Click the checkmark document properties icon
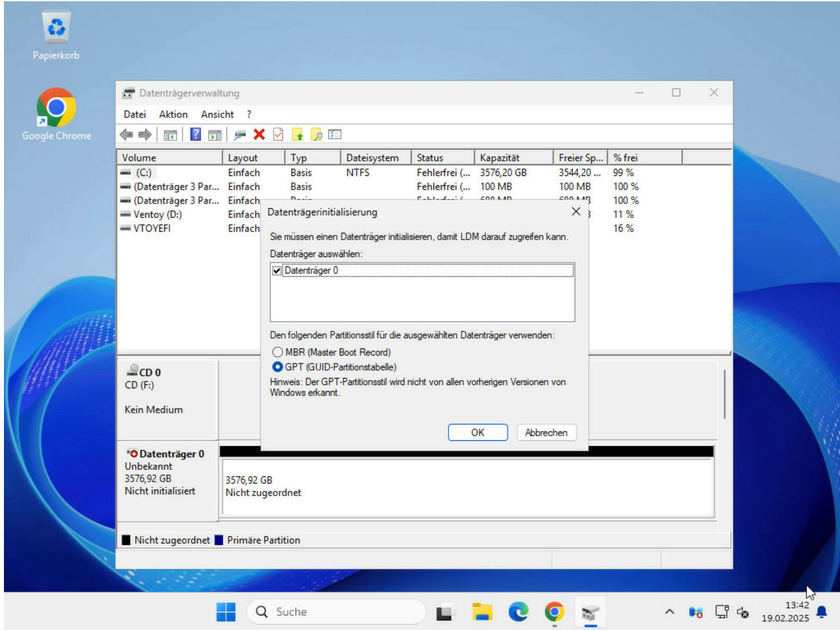Screen dimensions: 840x630 (278, 135)
